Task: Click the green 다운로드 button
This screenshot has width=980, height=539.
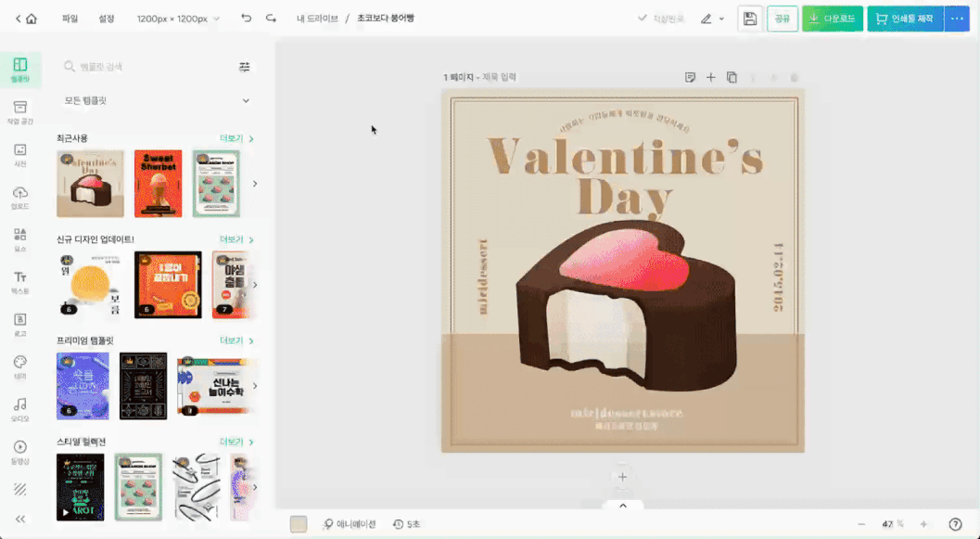Action: [x=833, y=19]
